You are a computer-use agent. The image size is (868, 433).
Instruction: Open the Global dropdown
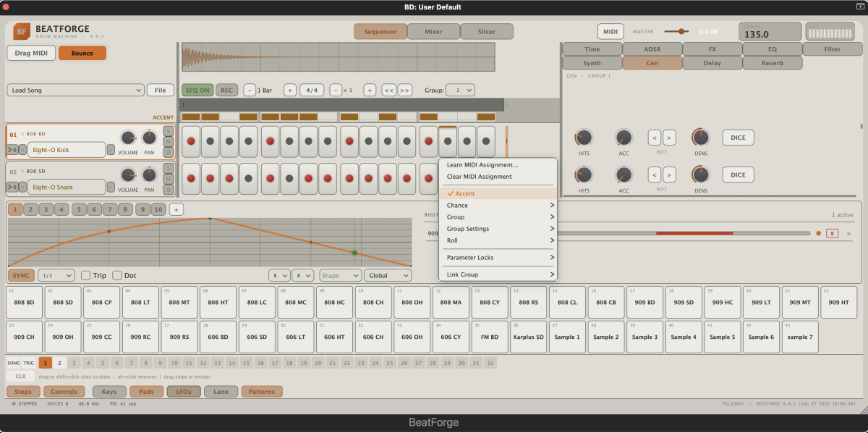point(388,275)
